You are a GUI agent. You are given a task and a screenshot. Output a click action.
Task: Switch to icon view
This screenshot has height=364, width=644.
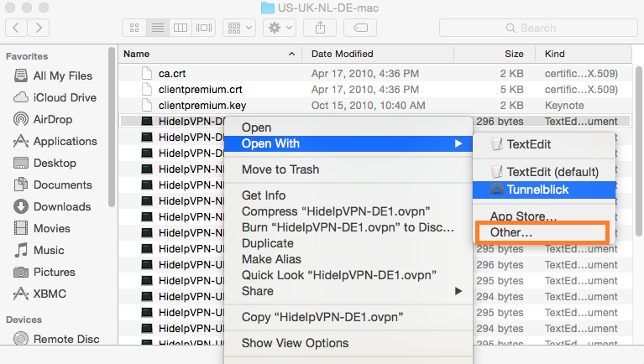pyautogui.click(x=134, y=28)
